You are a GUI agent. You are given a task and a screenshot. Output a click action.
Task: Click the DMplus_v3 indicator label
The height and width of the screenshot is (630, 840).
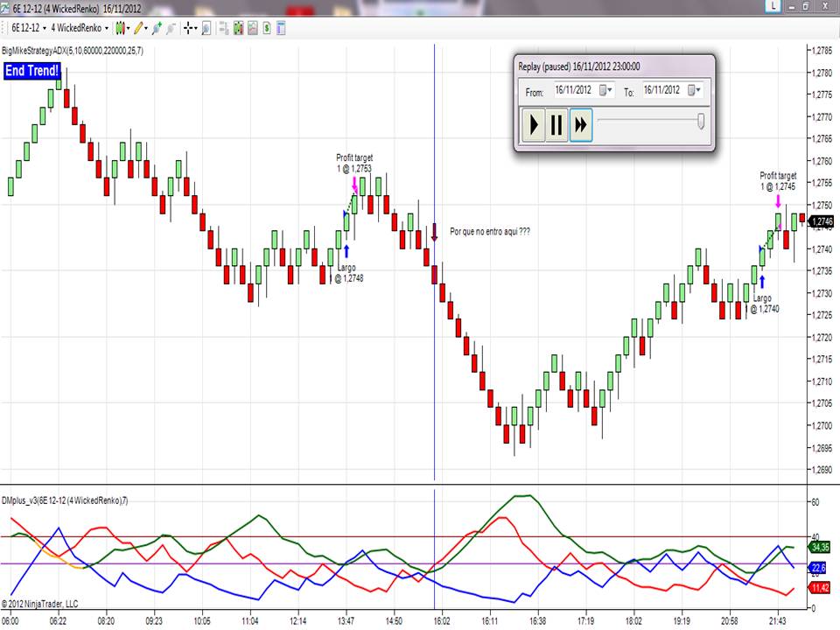click(x=64, y=500)
